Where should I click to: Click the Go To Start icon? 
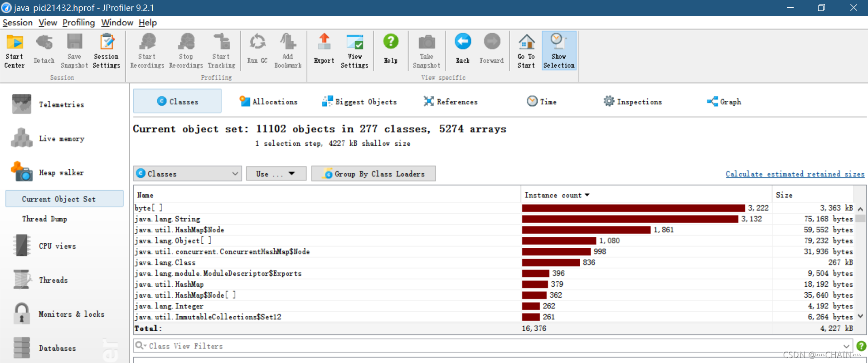526,51
